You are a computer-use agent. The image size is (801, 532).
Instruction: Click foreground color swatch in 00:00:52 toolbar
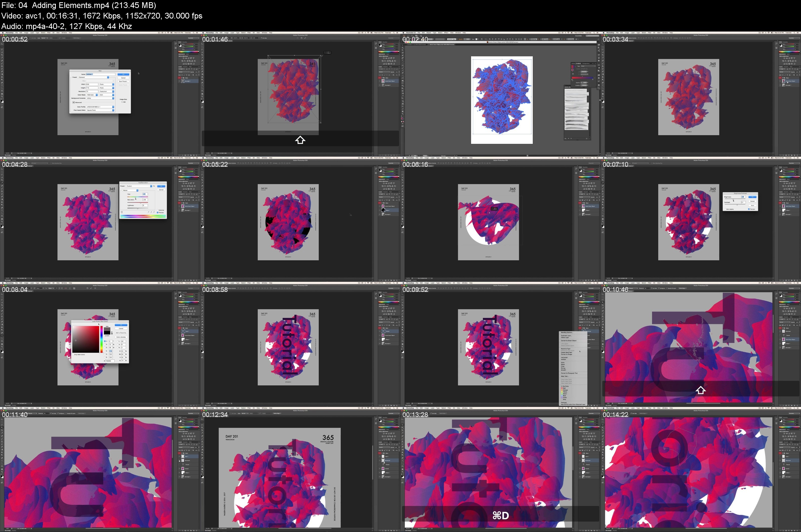click(x=1, y=101)
